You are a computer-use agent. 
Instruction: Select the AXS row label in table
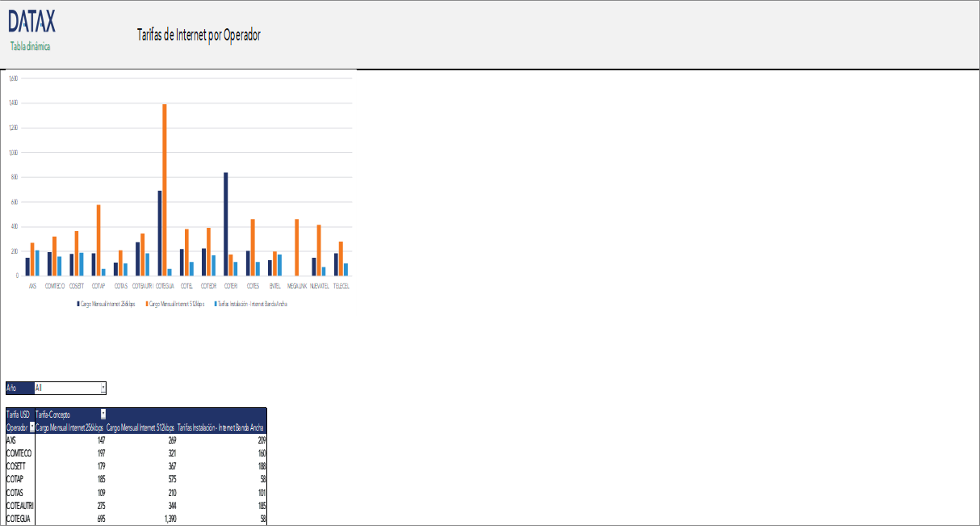pyautogui.click(x=11, y=440)
